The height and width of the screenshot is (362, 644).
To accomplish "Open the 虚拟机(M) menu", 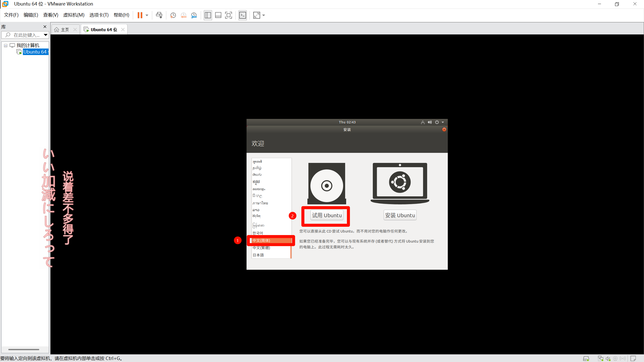I will click(74, 15).
